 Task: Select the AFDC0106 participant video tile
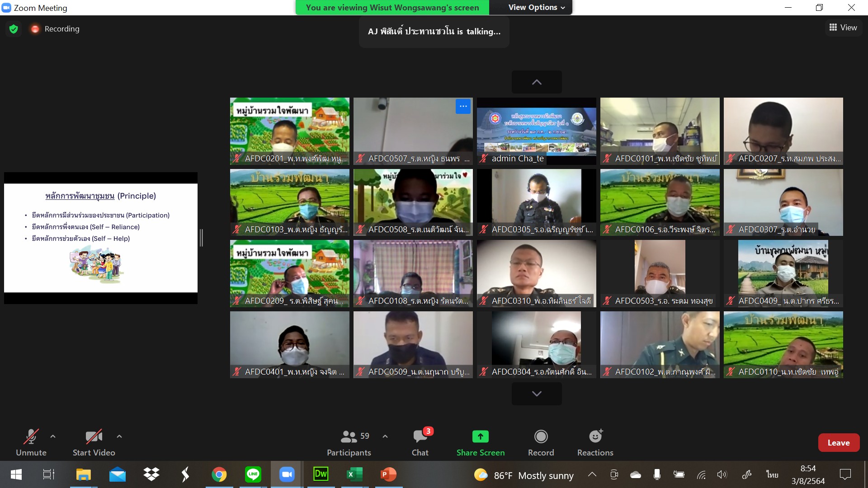tap(660, 202)
